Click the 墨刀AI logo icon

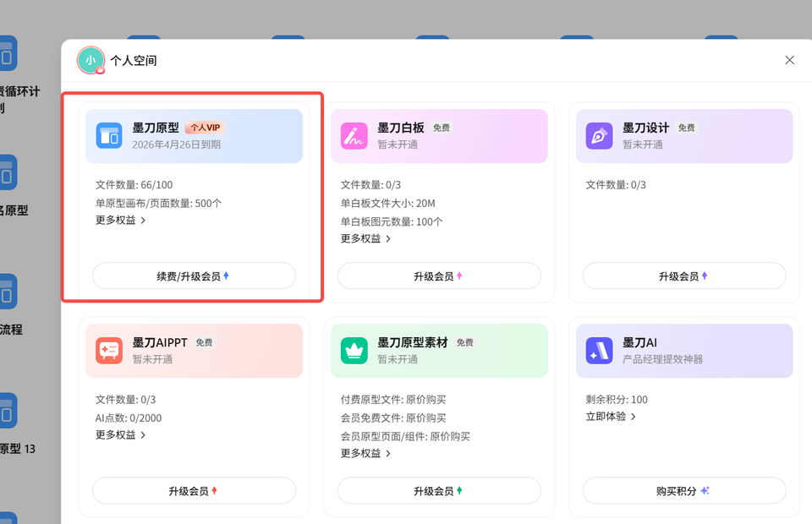[600, 351]
